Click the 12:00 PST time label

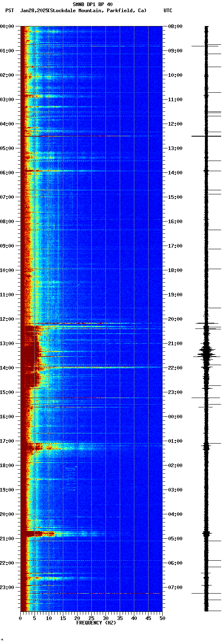[7, 319]
